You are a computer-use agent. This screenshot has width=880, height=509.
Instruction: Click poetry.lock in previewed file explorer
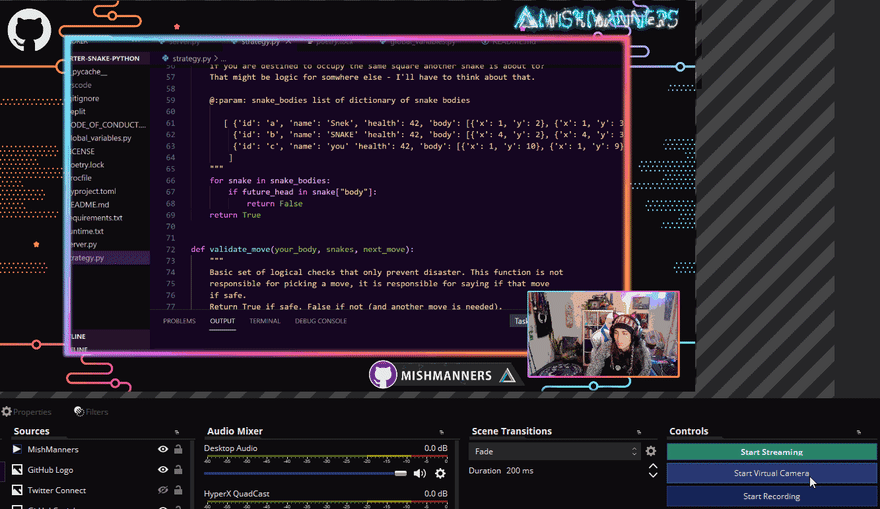(x=87, y=164)
